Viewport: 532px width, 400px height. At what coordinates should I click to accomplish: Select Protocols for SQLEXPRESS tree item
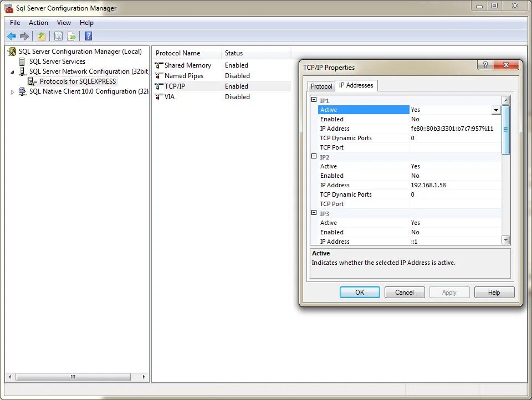tap(78, 81)
